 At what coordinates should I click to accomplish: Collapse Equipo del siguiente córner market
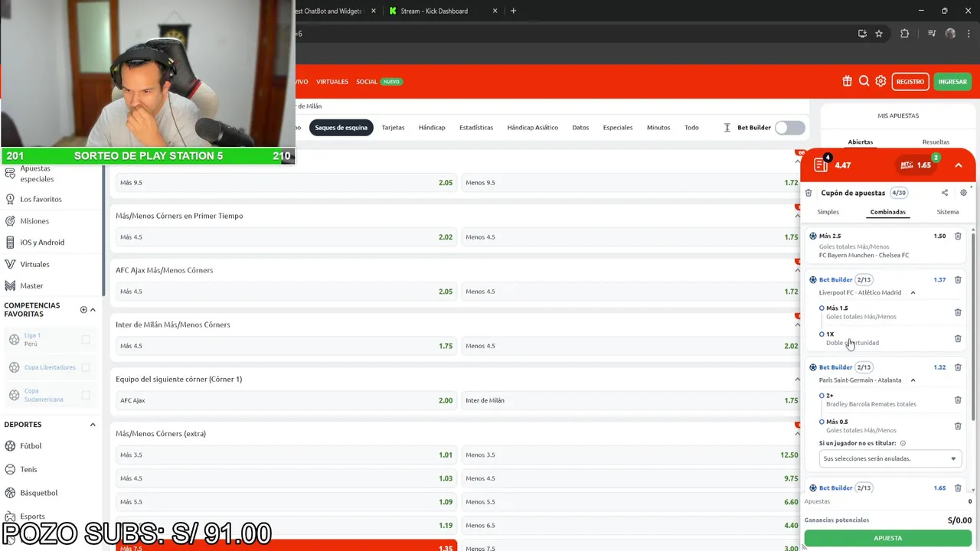point(797,380)
